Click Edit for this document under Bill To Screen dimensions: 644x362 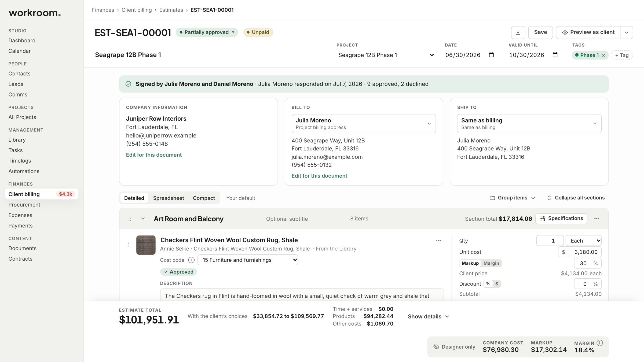pos(319,176)
